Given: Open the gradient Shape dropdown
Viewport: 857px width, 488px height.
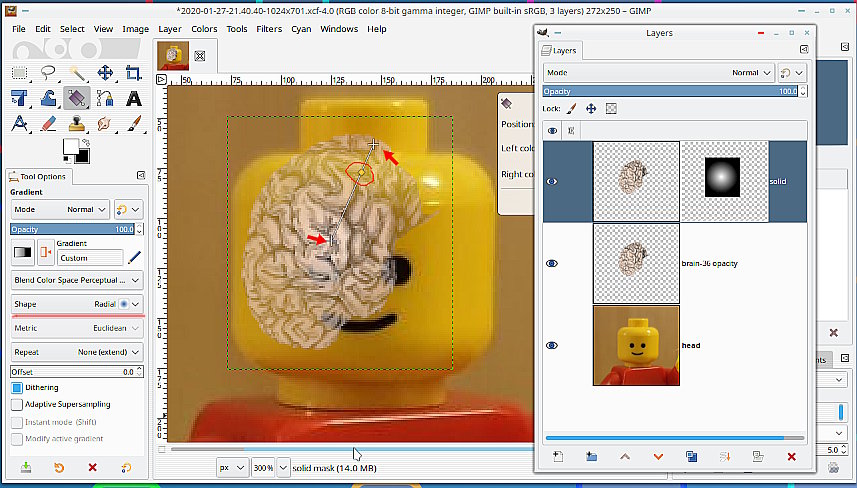Looking at the screenshot, I should click(x=77, y=304).
